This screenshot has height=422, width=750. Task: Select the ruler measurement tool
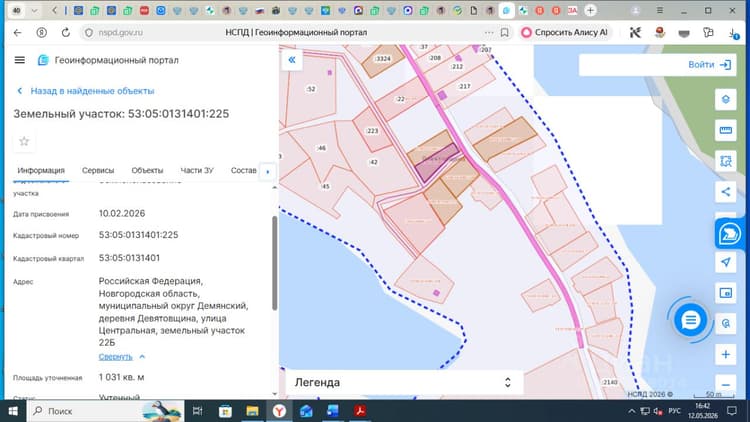click(726, 130)
